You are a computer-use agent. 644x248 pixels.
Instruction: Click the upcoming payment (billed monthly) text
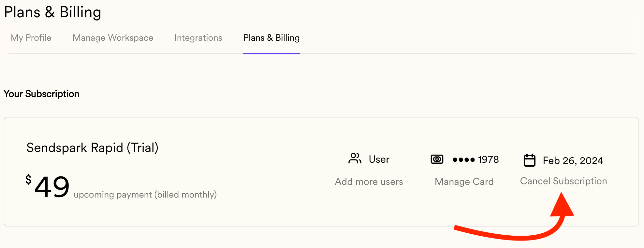(x=145, y=195)
